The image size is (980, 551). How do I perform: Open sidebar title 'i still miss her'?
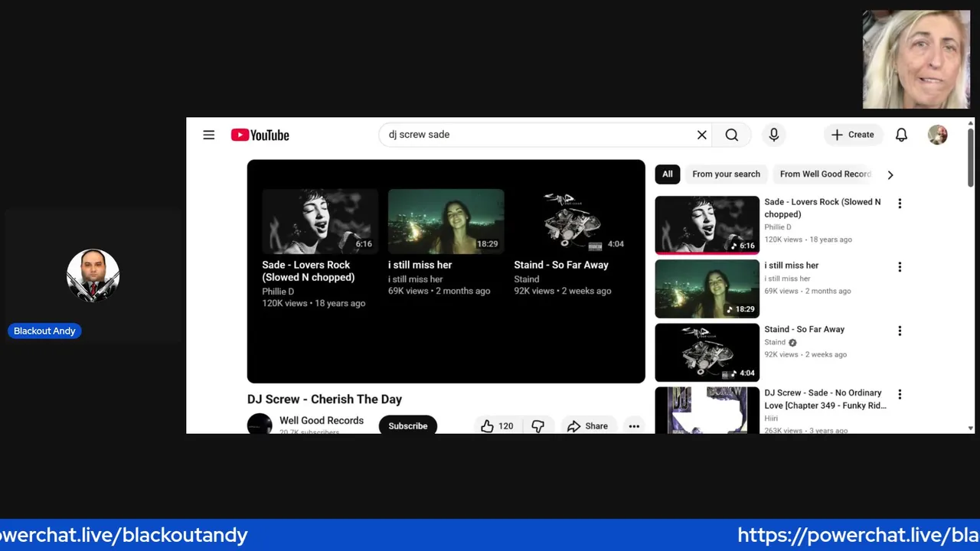(x=792, y=266)
